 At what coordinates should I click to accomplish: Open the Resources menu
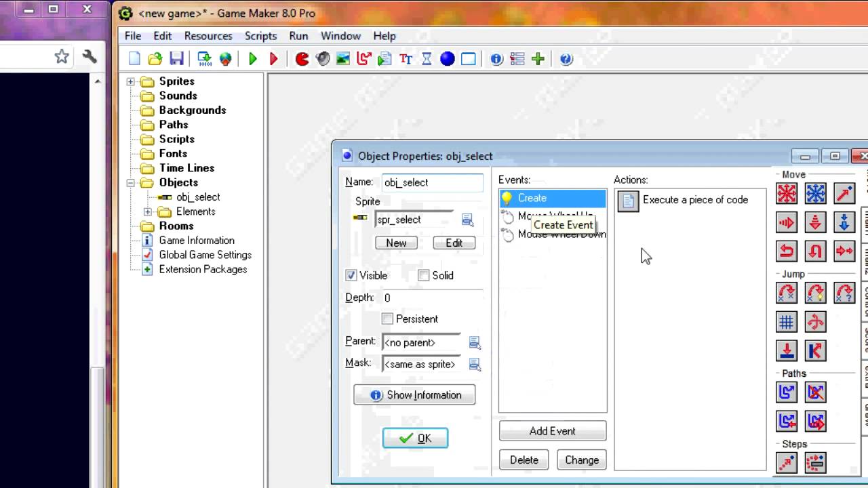pyautogui.click(x=208, y=36)
